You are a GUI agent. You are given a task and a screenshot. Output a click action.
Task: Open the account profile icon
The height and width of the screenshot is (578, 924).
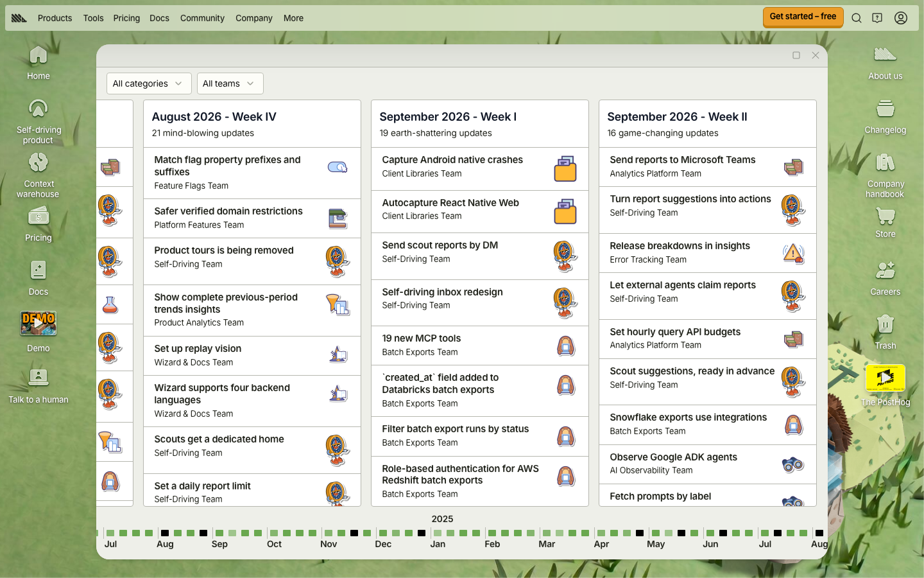pyautogui.click(x=901, y=18)
